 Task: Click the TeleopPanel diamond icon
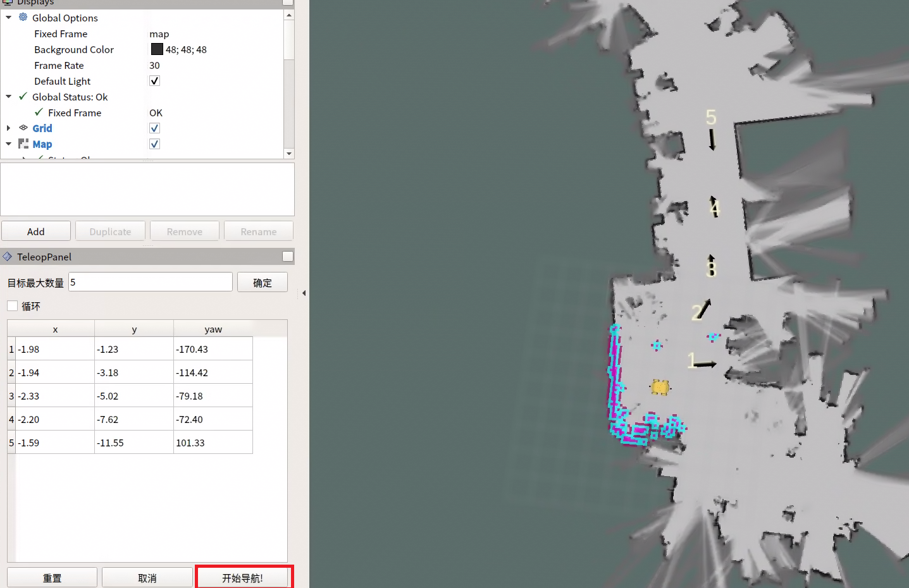(x=8, y=257)
